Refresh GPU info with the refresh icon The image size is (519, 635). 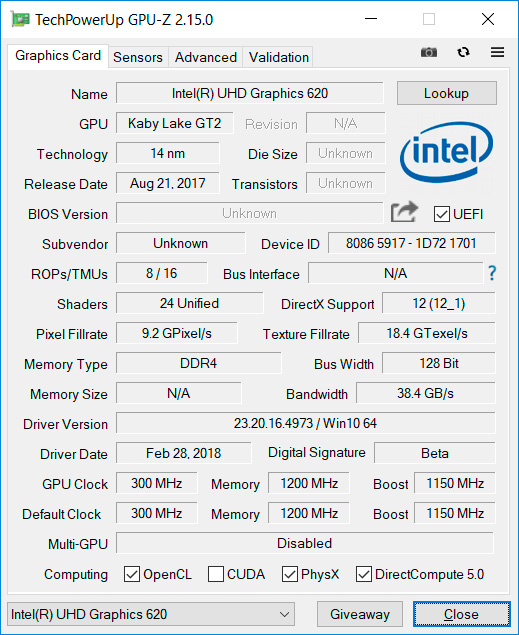coord(463,52)
